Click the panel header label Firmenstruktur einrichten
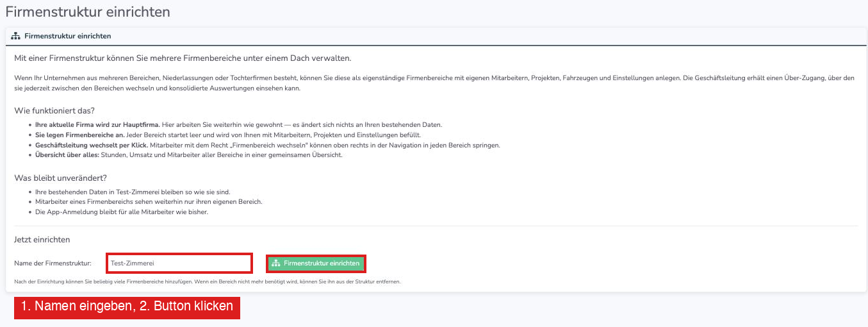The width and height of the screenshot is (868, 327). (67, 37)
